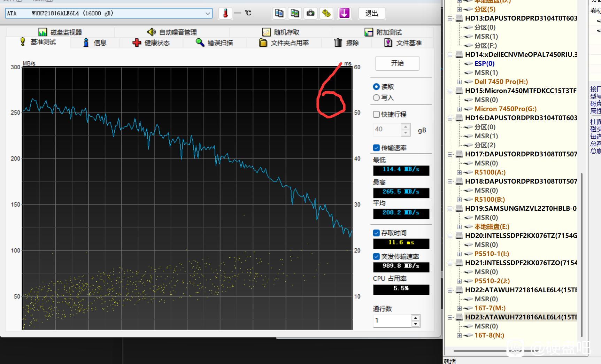Screen dimensions: 601x364
Task: Select the ESP(0) partition entry
Action: (484, 63)
